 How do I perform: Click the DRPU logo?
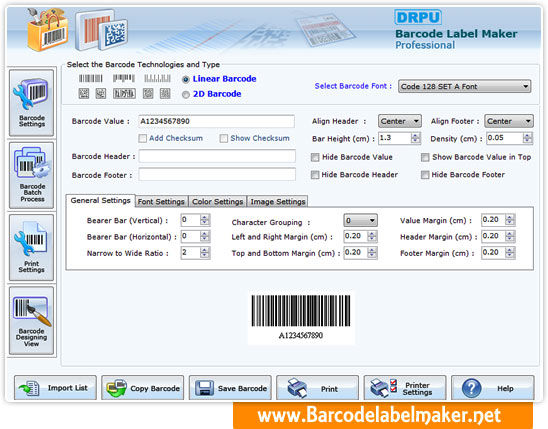tap(418, 17)
